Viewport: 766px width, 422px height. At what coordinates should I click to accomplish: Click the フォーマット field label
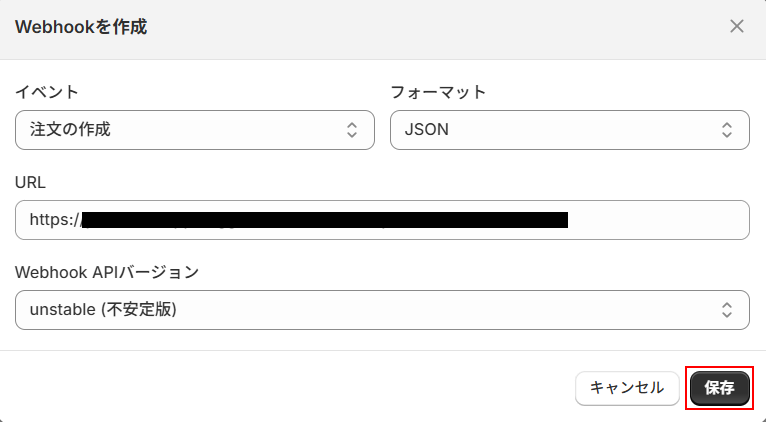438,92
